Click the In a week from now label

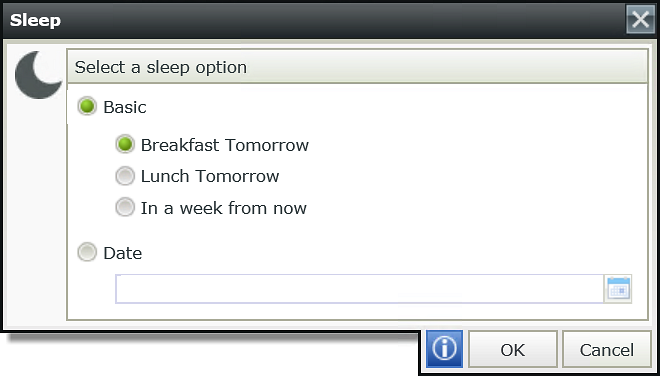[224, 208]
